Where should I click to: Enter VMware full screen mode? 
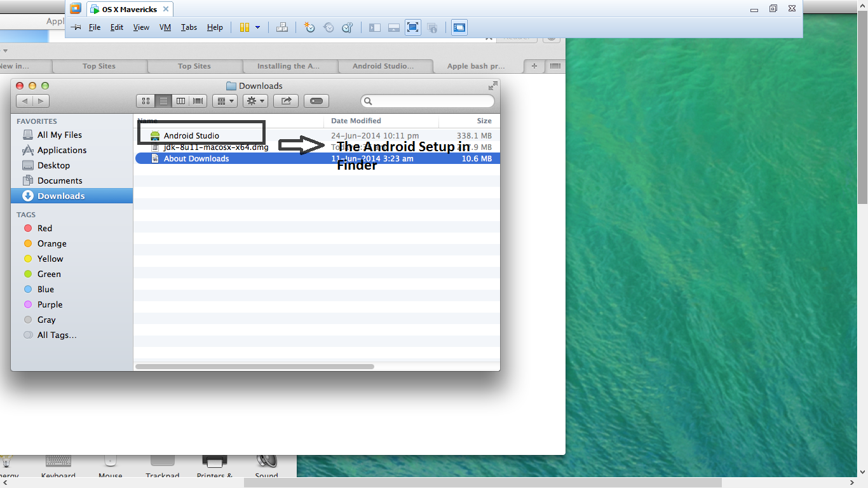413,27
